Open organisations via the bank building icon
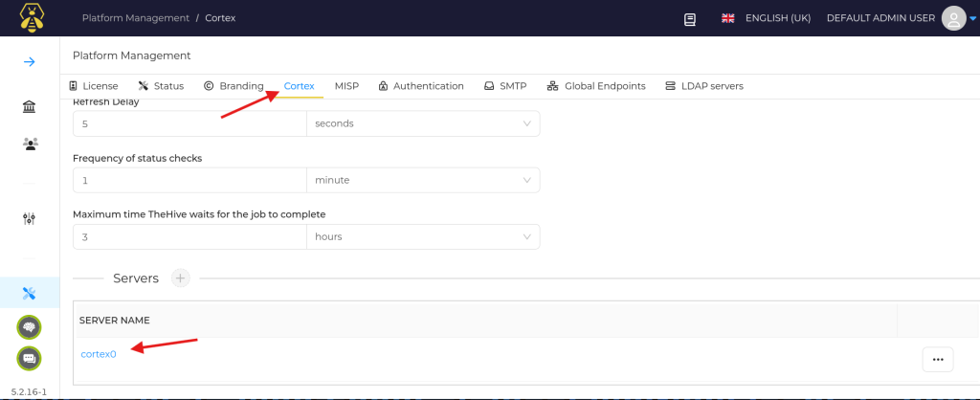The image size is (980, 400). [30, 107]
